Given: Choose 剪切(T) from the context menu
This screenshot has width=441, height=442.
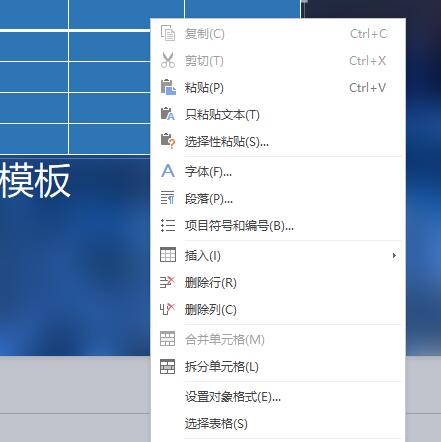Looking at the screenshot, I should coord(278,61).
